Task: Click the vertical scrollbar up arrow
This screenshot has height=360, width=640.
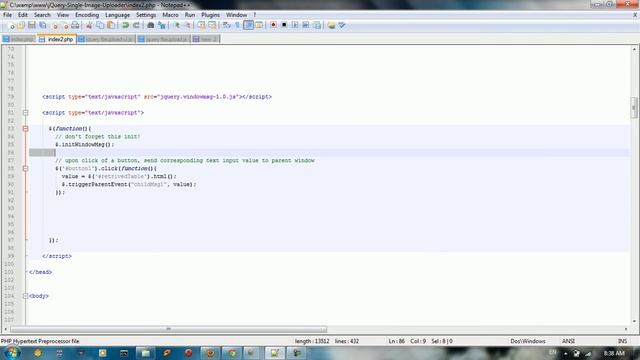Action: [634, 49]
